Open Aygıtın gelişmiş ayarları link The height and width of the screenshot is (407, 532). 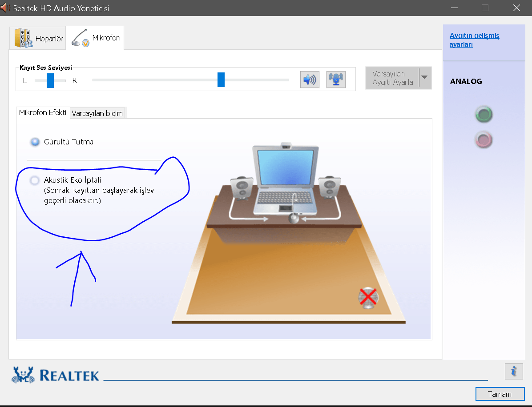pos(474,40)
